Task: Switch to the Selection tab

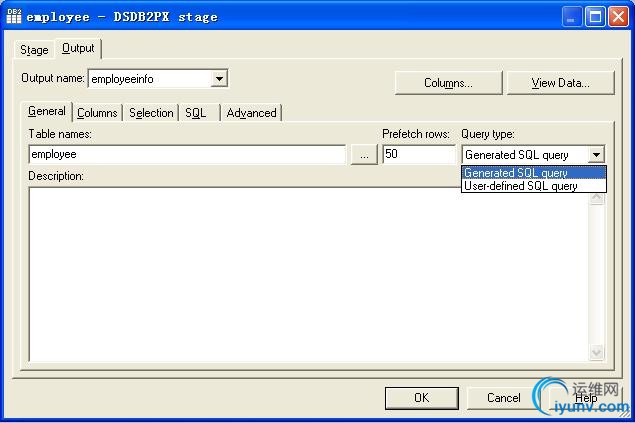Action: [151, 113]
